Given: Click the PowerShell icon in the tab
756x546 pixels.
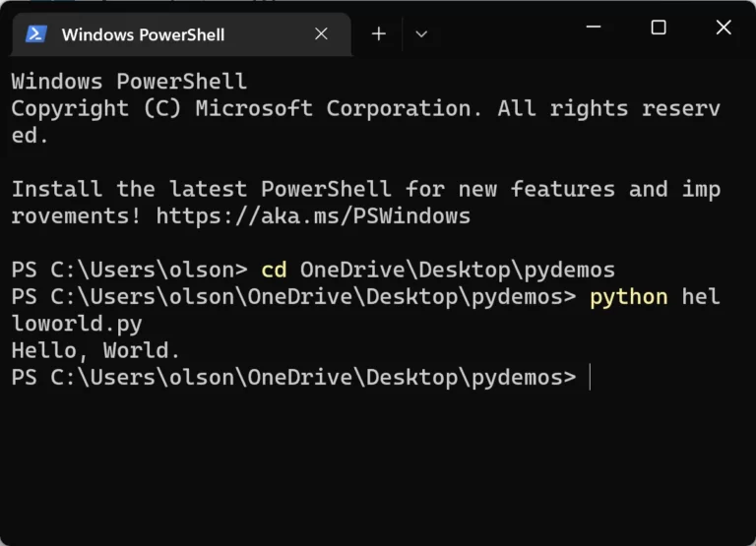Looking at the screenshot, I should pos(36,34).
